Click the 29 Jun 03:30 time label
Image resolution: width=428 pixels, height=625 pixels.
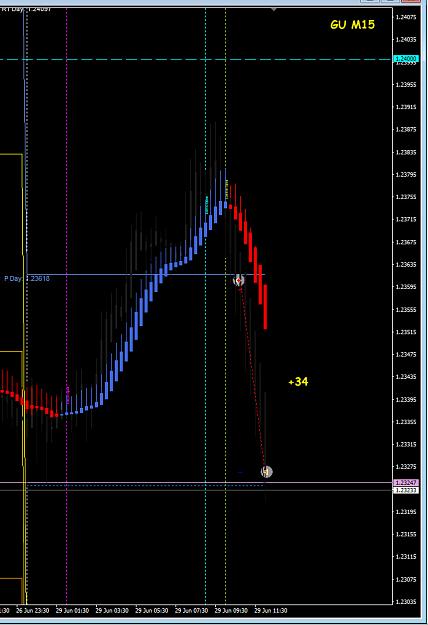pos(112,611)
